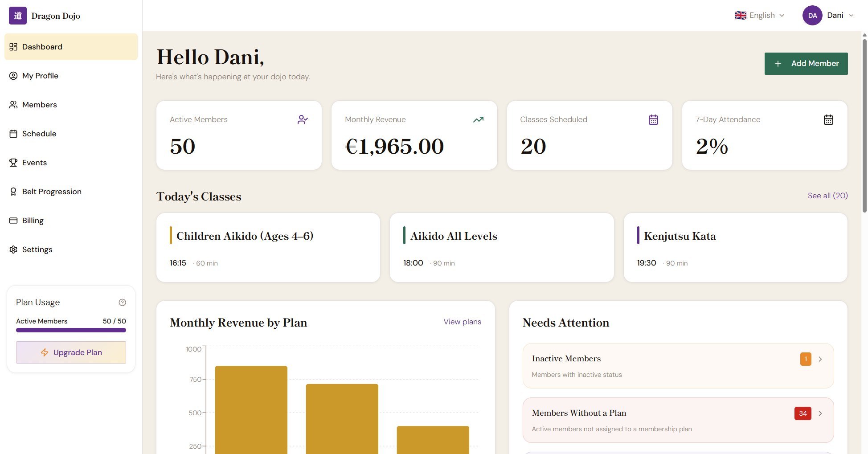Click the Active Members stat card value 50
The height and width of the screenshot is (454, 868).
(183, 147)
